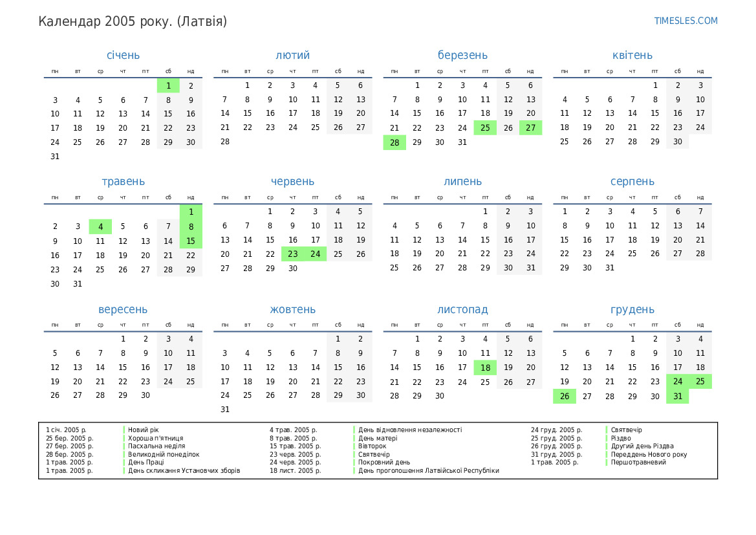Viewport: 756px width, 535px height.
Task: Click the calendar title 'Календар 2005 року'
Action: pyautogui.click(x=133, y=22)
